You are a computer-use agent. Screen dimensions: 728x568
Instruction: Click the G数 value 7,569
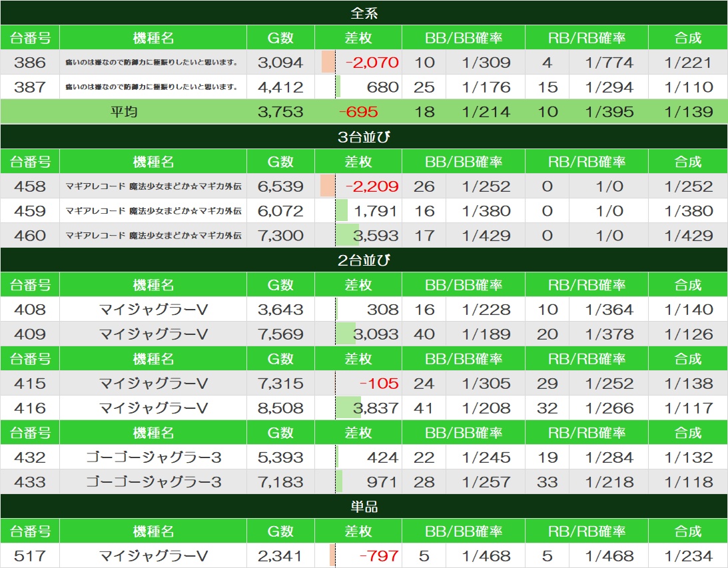pos(280,334)
